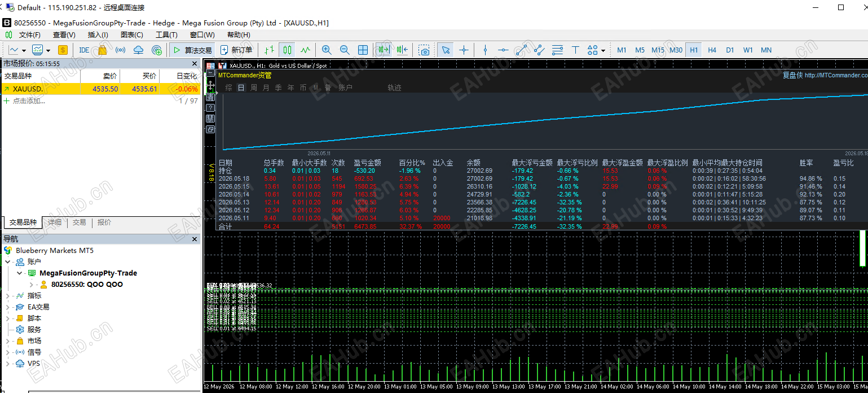Select the 周 period in MTCommander panel
The height and width of the screenshot is (393, 868).
pyautogui.click(x=253, y=88)
